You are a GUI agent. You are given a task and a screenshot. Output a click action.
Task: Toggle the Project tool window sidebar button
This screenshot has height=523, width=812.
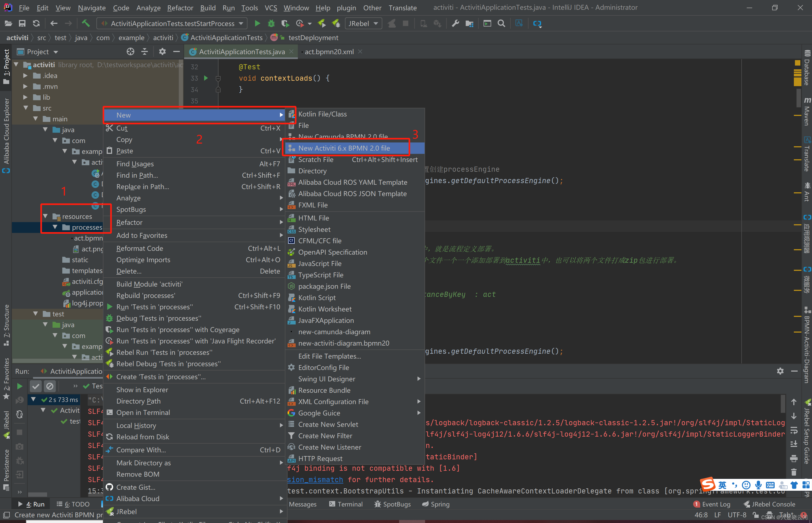tap(6, 67)
